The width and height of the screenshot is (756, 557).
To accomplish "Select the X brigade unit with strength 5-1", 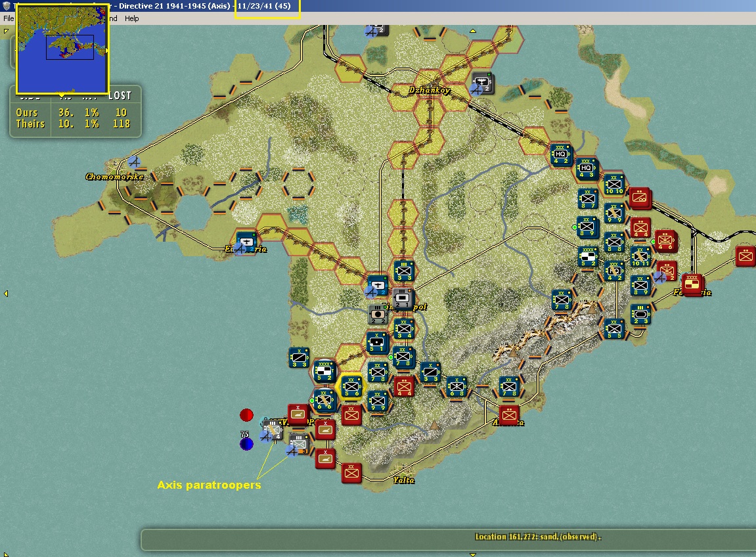I will (377, 343).
